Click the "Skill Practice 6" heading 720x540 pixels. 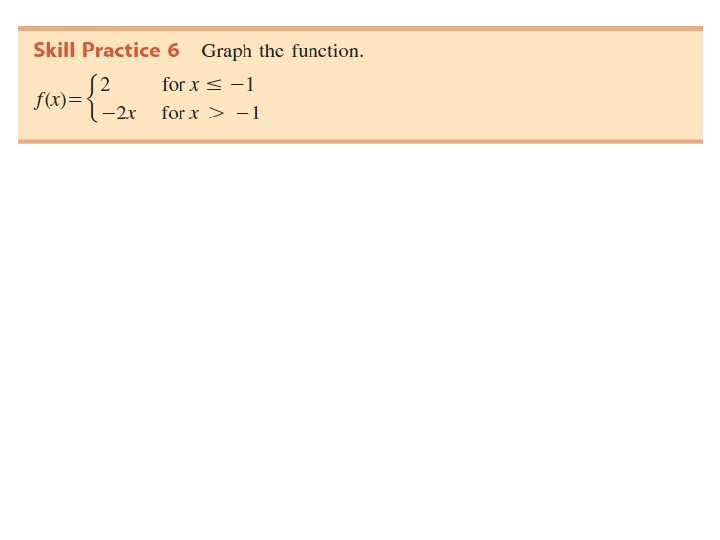[106, 50]
